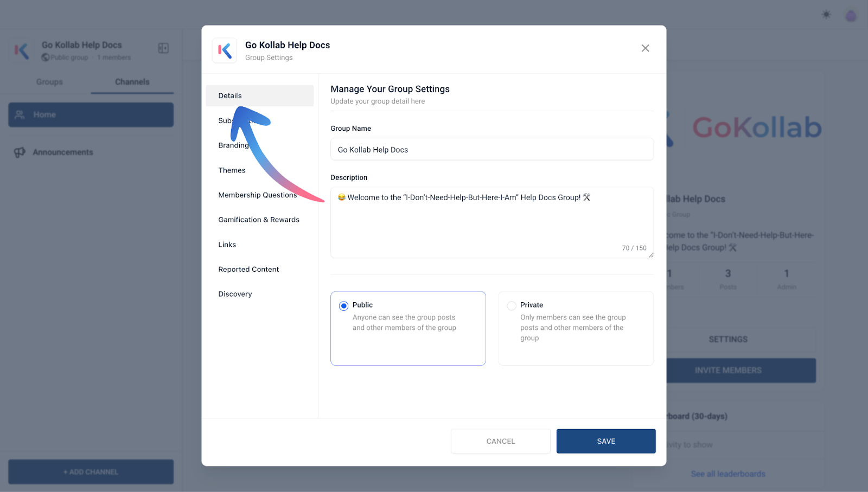Open the Discovery settings section
This screenshot has height=492, width=868.
[235, 294]
